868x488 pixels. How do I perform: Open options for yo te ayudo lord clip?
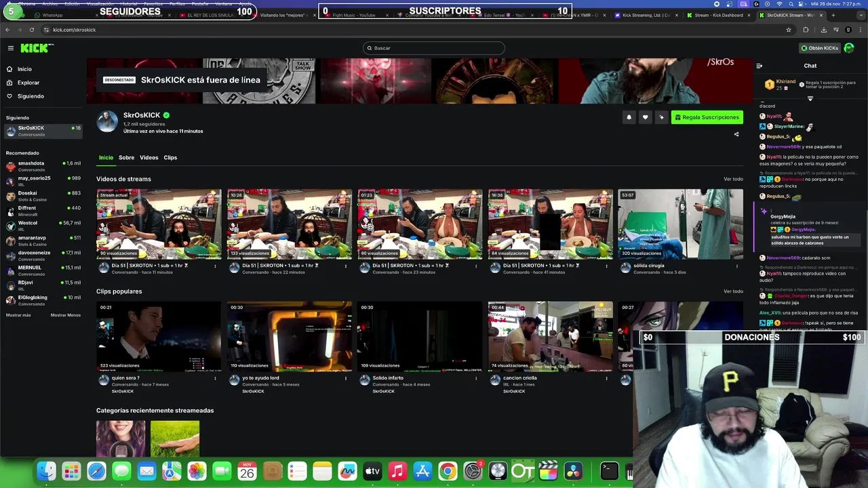(x=346, y=378)
